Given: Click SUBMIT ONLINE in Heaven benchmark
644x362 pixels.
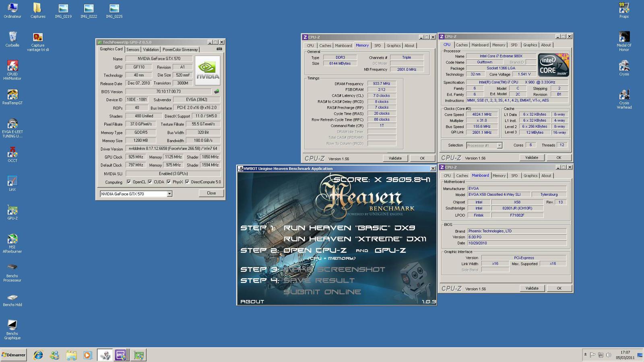Looking at the screenshot, I should [x=322, y=292].
